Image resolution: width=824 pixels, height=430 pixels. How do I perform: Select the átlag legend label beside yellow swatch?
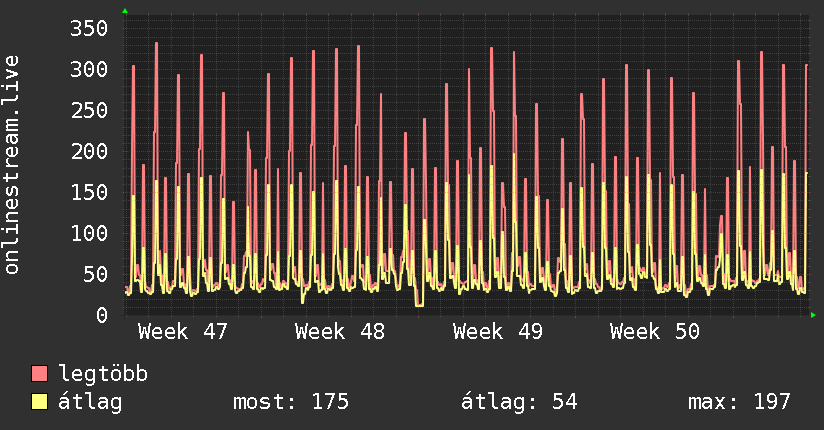click(90, 402)
